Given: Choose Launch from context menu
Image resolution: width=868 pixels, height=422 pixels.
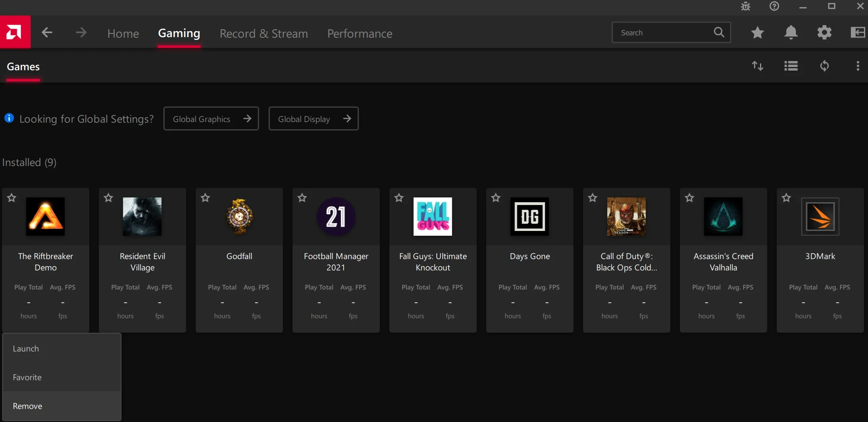Looking at the screenshot, I should pyautogui.click(x=62, y=349).
